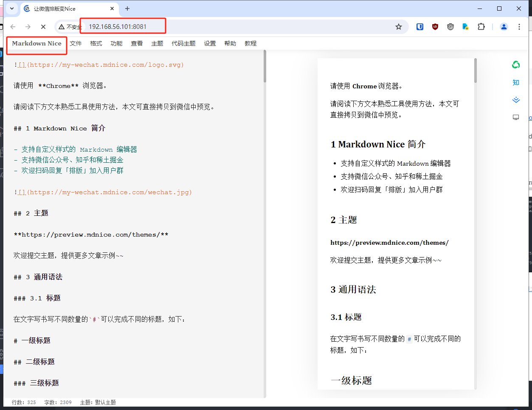
Task: Open the Chrome profile avatar
Action: tap(504, 27)
